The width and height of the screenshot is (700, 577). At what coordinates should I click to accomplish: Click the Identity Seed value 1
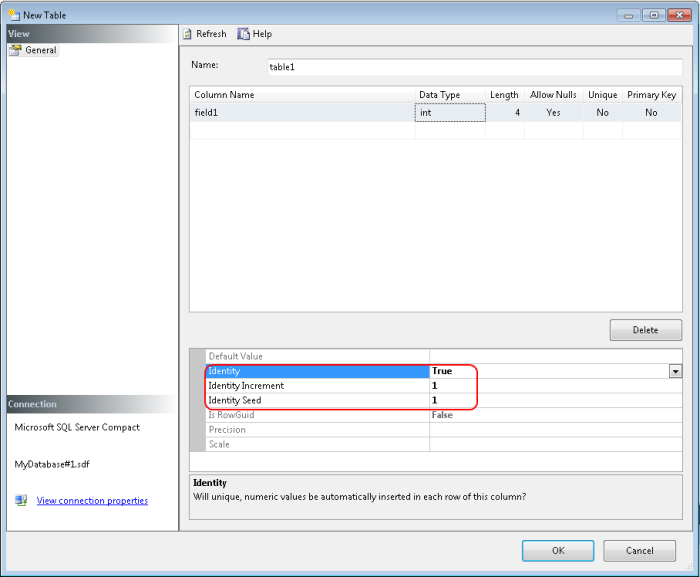pyautogui.click(x=434, y=401)
